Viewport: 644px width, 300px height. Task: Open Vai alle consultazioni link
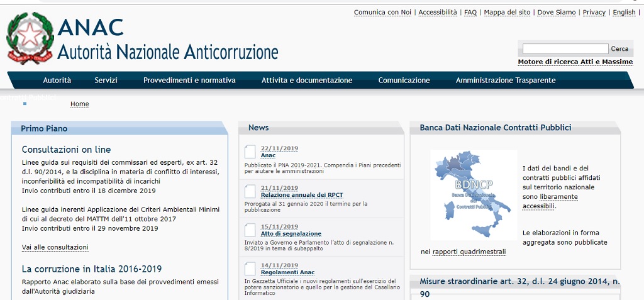click(x=55, y=247)
